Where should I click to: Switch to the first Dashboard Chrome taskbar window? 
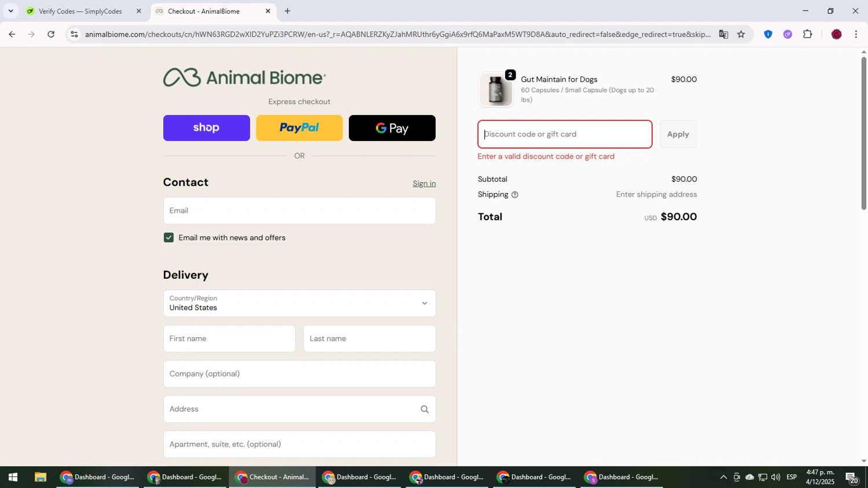tap(98, 477)
